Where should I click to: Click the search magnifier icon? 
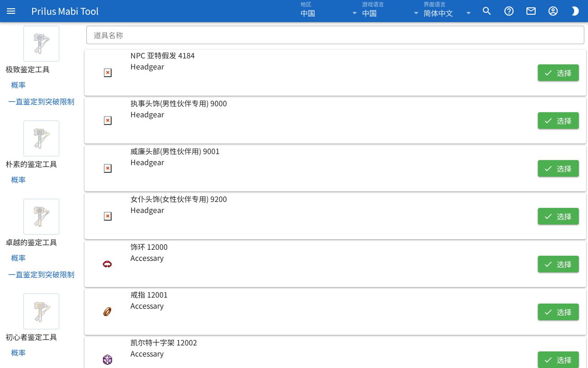[x=487, y=11]
